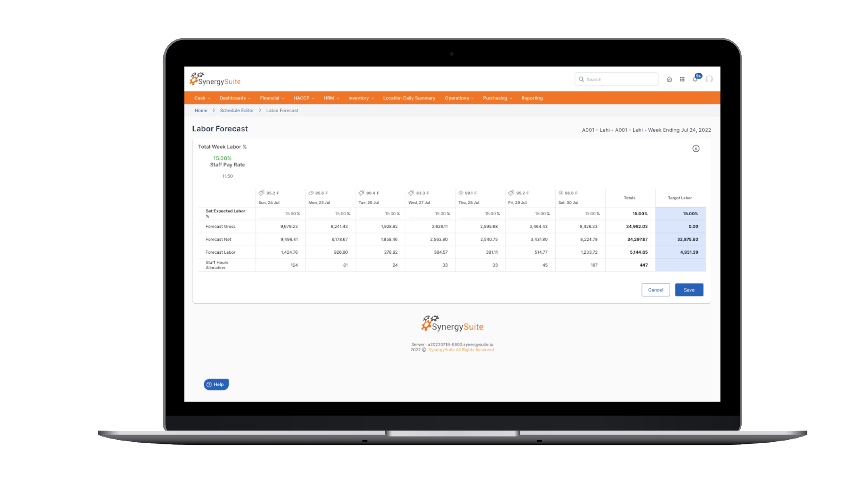868x488 pixels.
Task: Click the Cancel button
Action: point(655,290)
